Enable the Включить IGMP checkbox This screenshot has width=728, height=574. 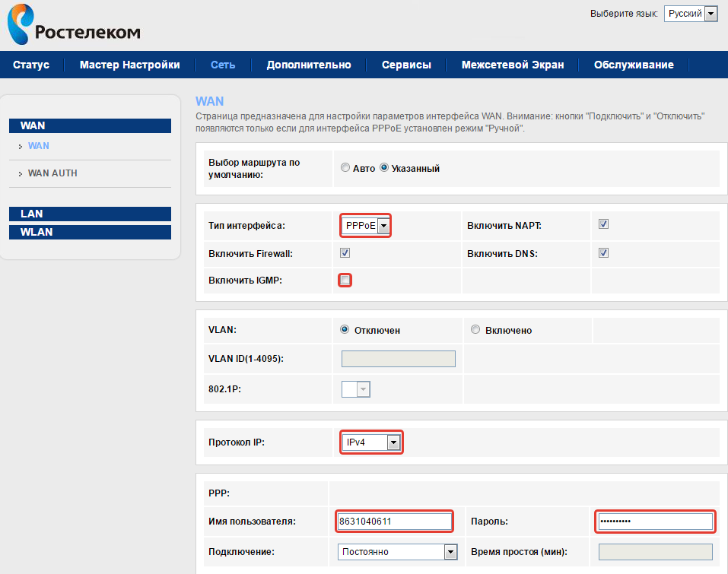(345, 281)
